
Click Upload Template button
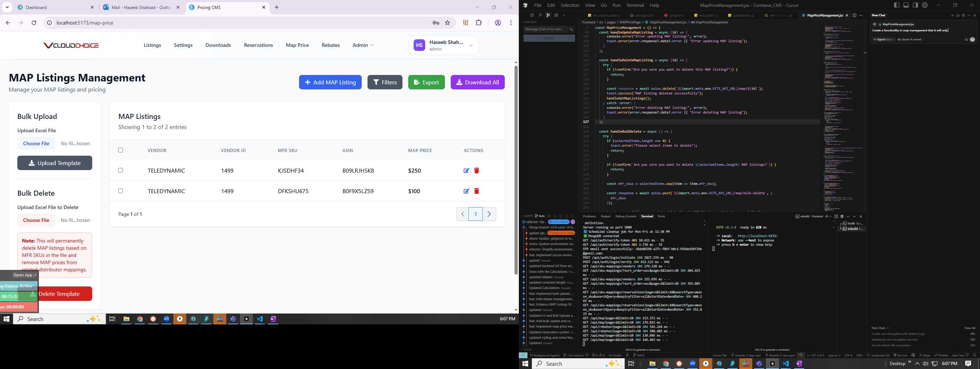pyautogui.click(x=55, y=163)
